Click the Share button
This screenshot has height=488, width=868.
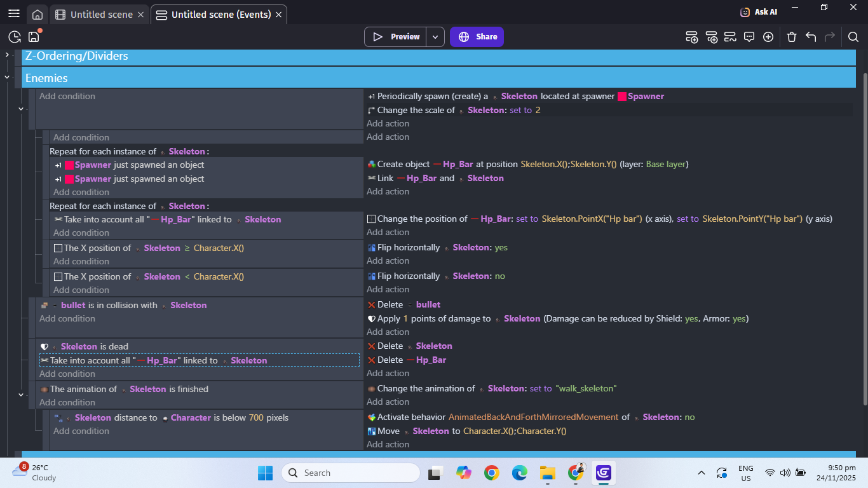click(477, 37)
